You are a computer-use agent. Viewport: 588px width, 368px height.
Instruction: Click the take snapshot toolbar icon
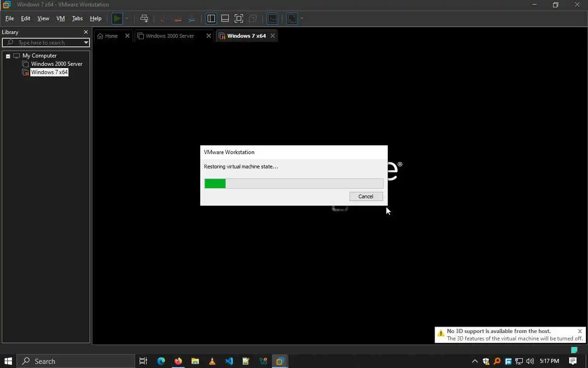(x=163, y=18)
